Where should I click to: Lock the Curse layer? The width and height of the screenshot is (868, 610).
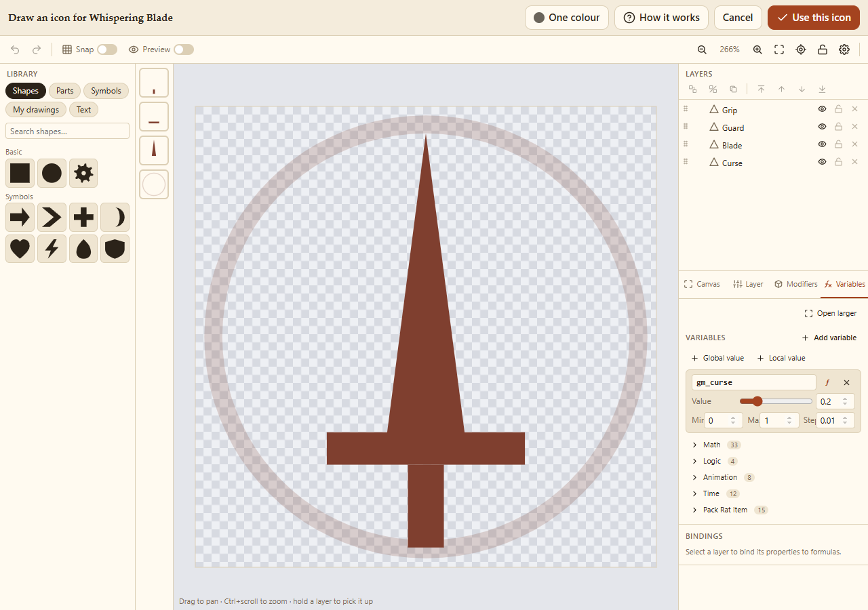point(838,162)
